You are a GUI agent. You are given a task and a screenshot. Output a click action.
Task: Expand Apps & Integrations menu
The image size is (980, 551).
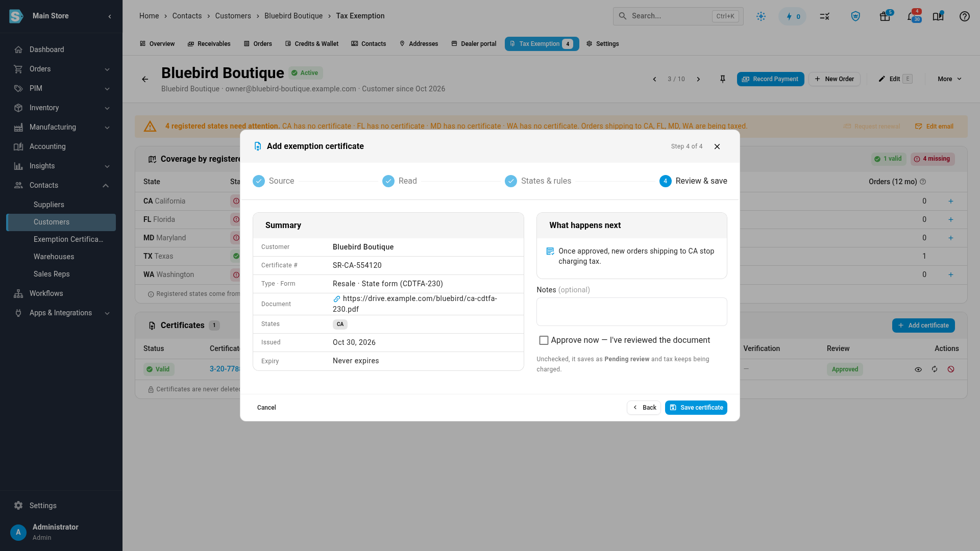click(x=61, y=313)
